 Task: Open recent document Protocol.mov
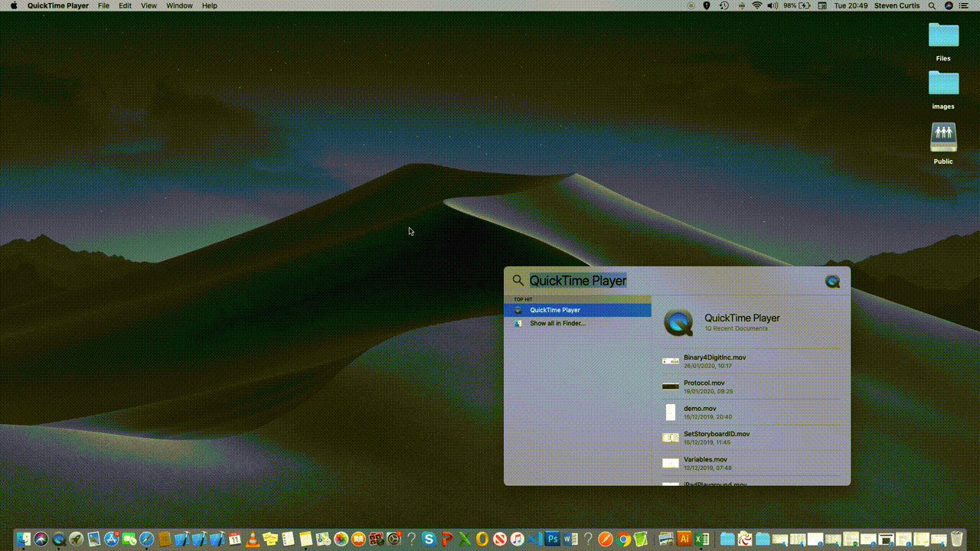point(750,386)
